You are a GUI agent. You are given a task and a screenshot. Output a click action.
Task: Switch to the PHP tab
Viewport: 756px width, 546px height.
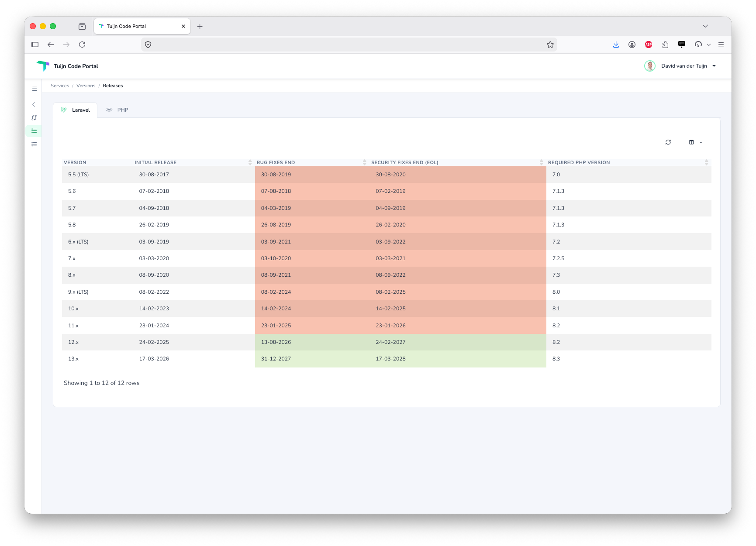coord(117,110)
